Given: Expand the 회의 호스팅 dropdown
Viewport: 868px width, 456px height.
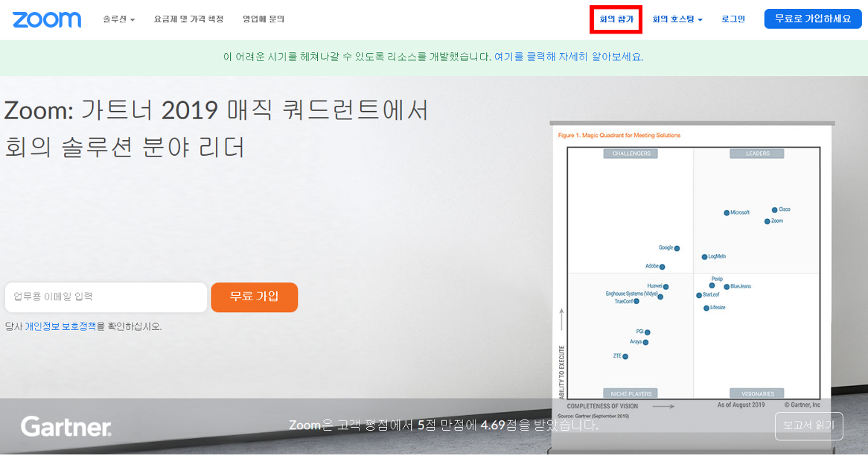Looking at the screenshot, I should [x=677, y=19].
